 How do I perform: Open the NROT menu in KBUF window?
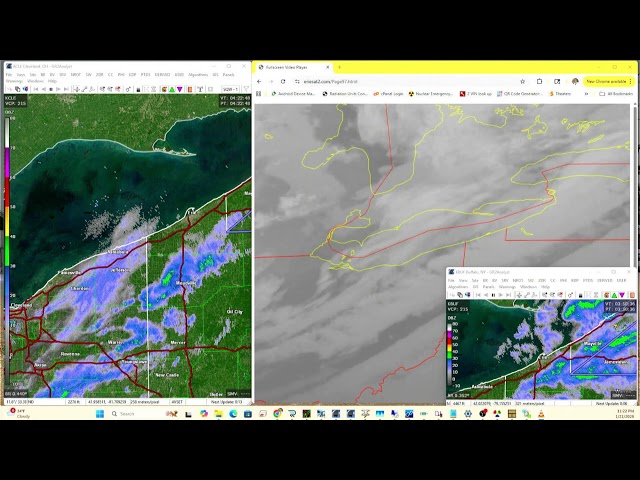pos(518,280)
